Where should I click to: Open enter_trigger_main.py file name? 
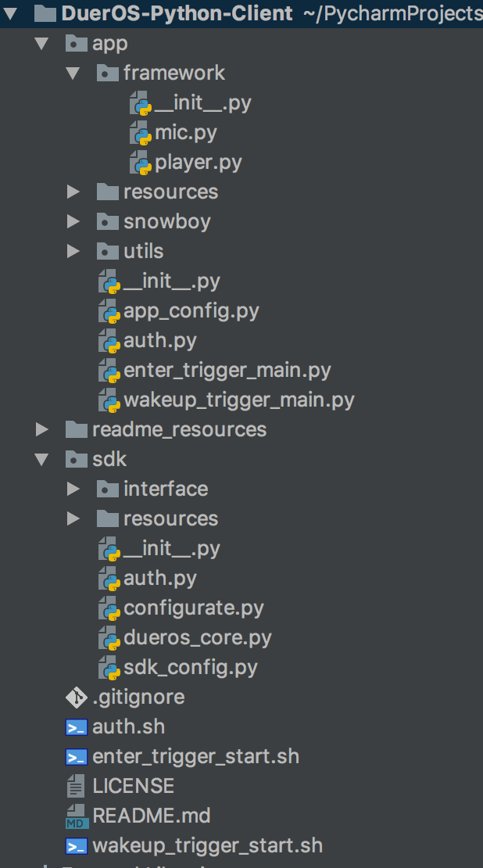[x=227, y=371]
